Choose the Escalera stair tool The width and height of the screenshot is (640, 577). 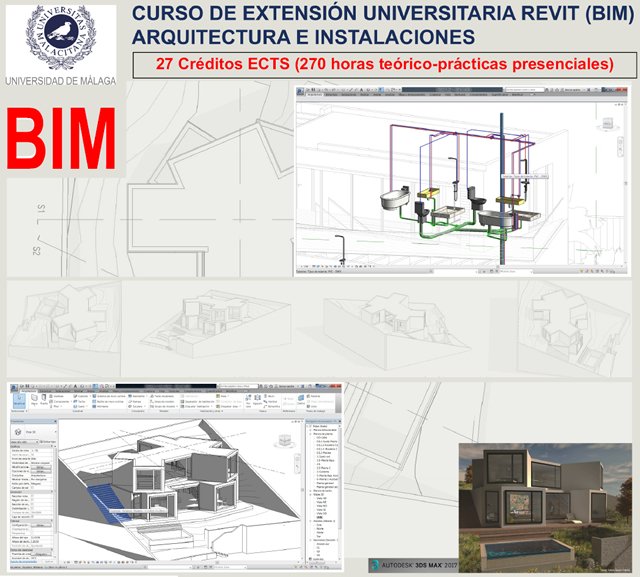click(x=137, y=406)
